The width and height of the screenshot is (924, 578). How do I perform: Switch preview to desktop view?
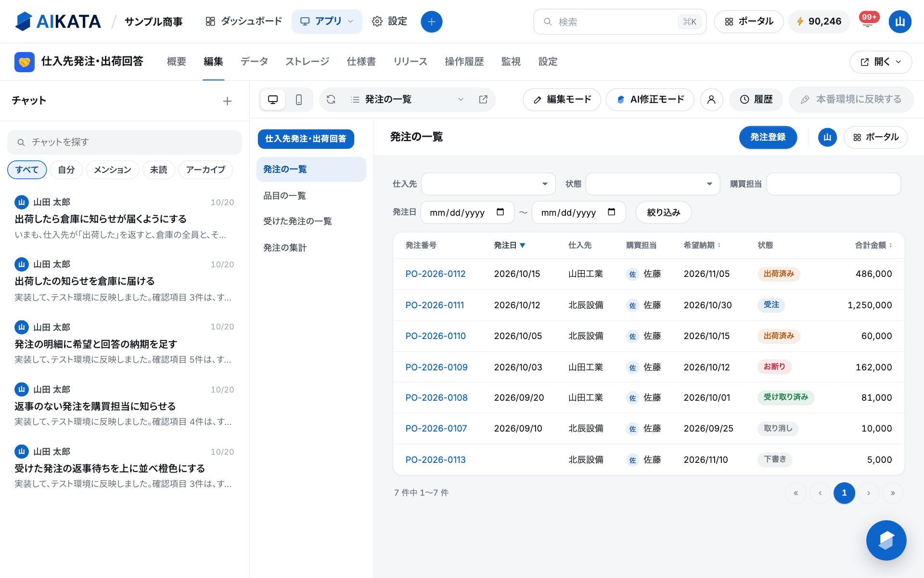[273, 100]
